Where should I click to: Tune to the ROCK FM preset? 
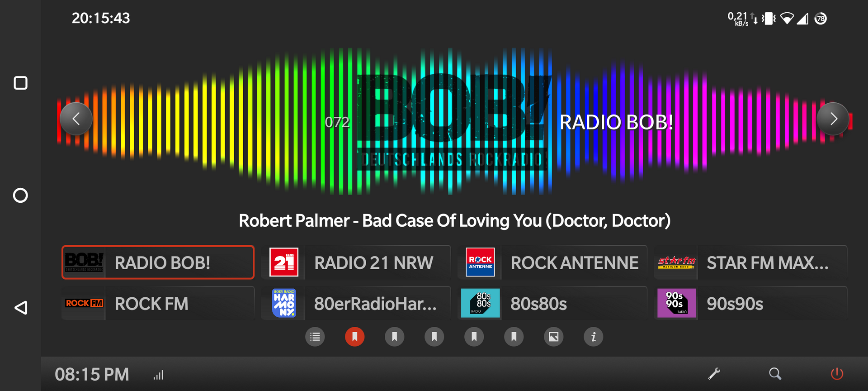(x=158, y=304)
